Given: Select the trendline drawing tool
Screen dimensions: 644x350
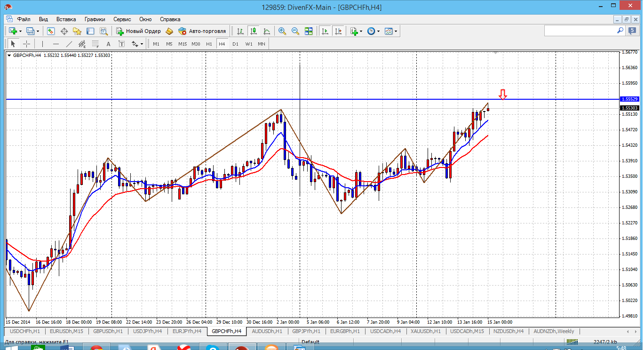Looking at the screenshot, I should tap(69, 44).
